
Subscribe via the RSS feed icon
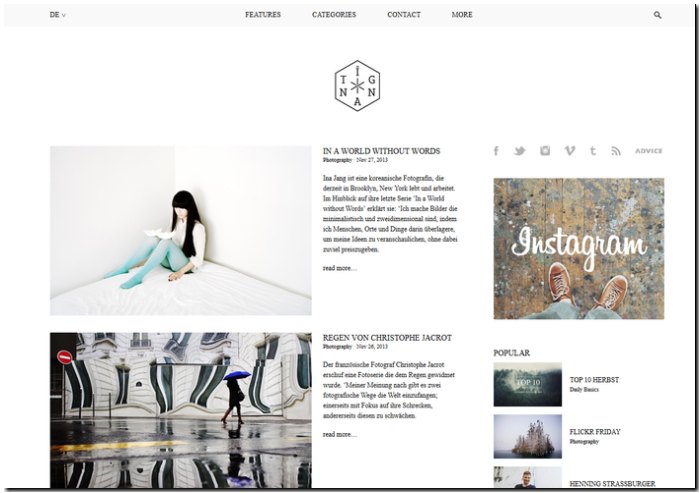(616, 151)
